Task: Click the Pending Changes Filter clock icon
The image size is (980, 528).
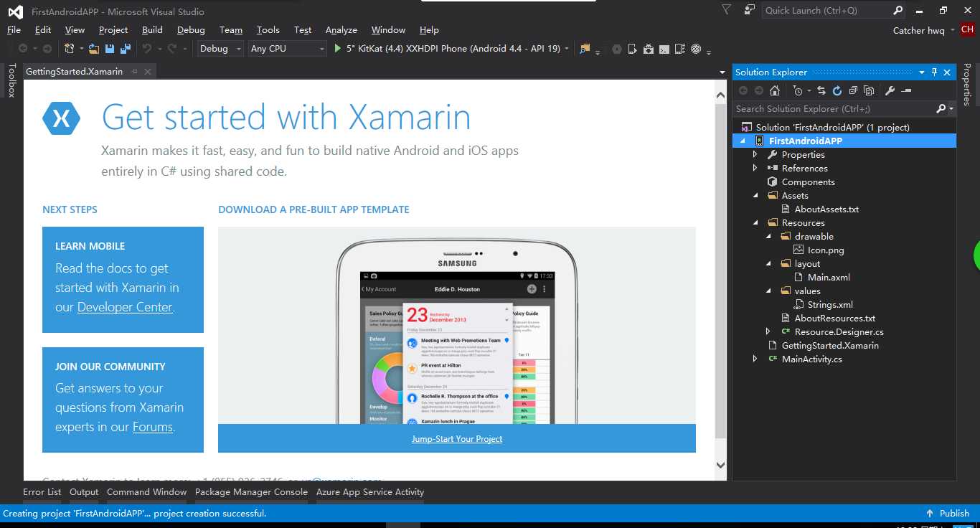Action: (x=798, y=90)
